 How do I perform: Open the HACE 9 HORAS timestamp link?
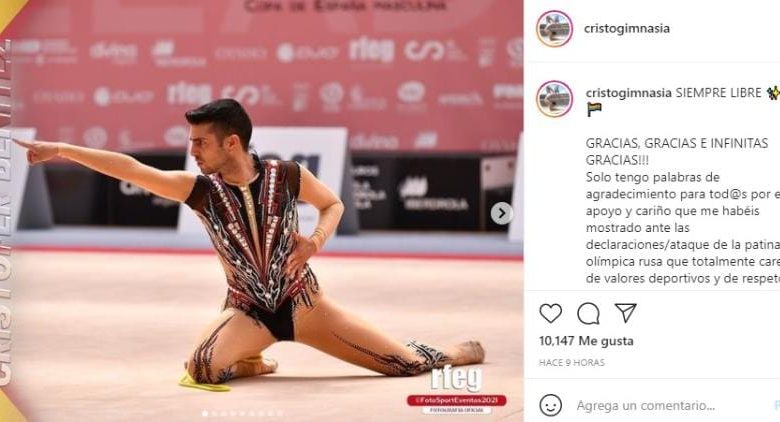pyautogui.click(x=572, y=363)
